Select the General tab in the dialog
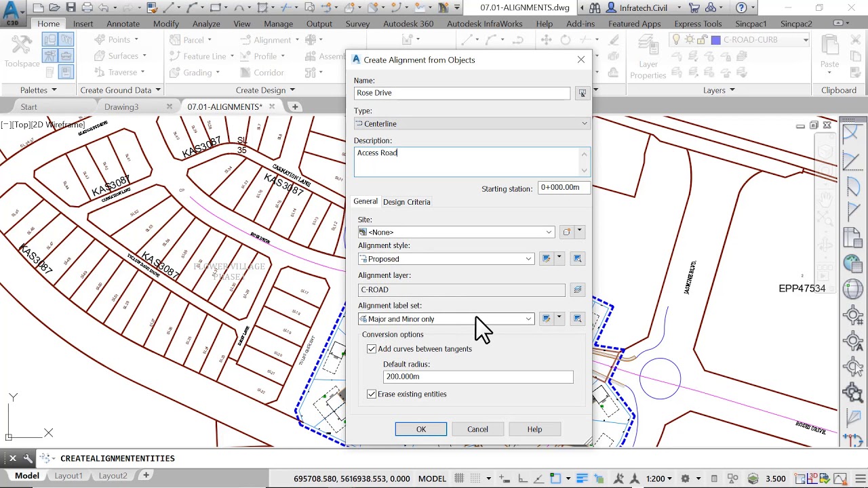Viewport: 868px width, 488px height. [366, 201]
